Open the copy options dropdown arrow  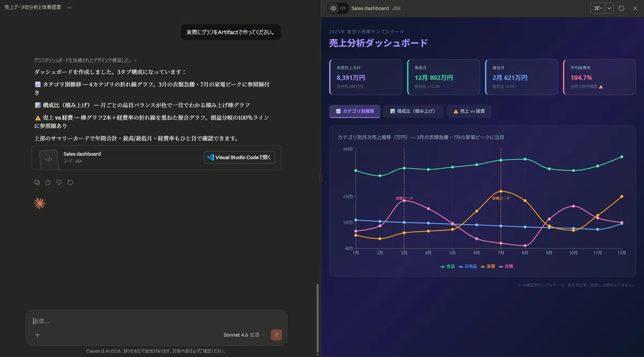(x=609, y=8)
